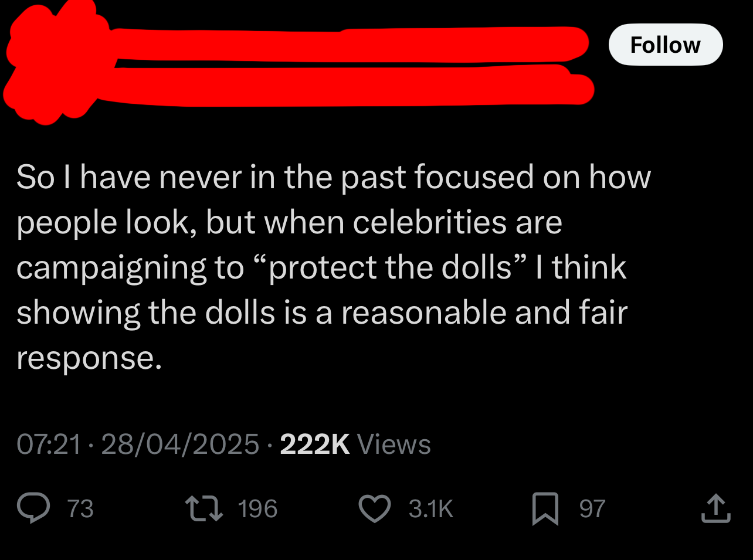View analytics via 222K count

pyautogui.click(x=315, y=444)
